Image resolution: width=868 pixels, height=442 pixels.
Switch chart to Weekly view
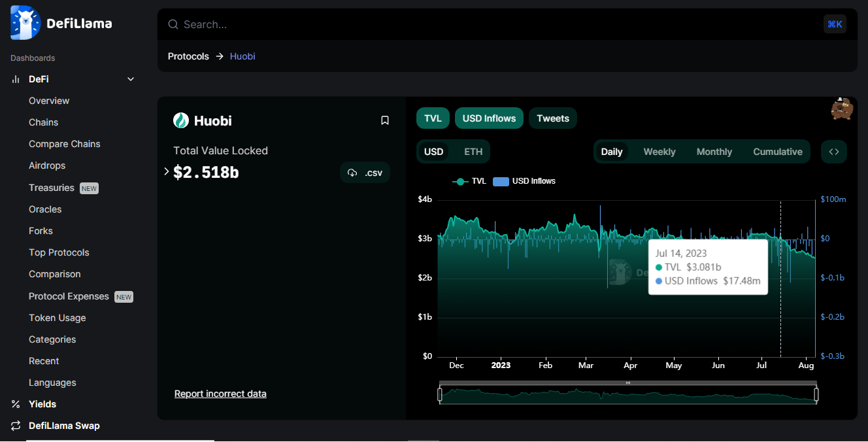[659, 152]
